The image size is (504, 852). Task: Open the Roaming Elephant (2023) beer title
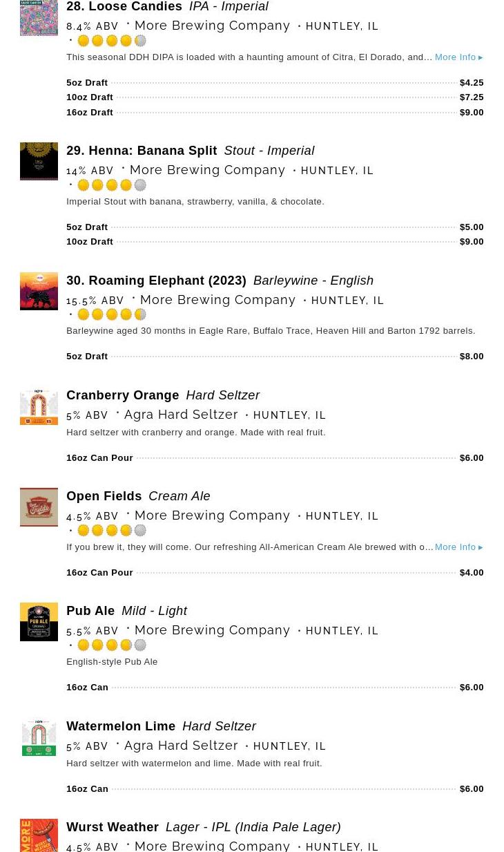156,281
